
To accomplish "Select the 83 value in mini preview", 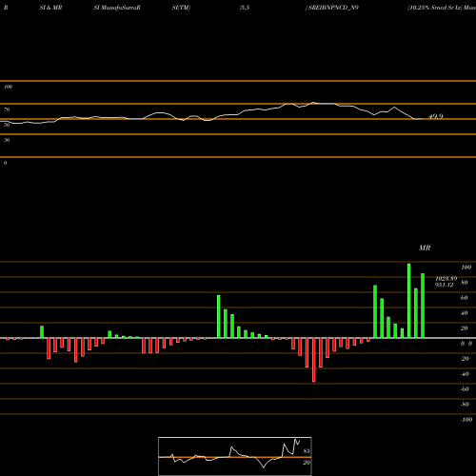I will tap(307, 451).
